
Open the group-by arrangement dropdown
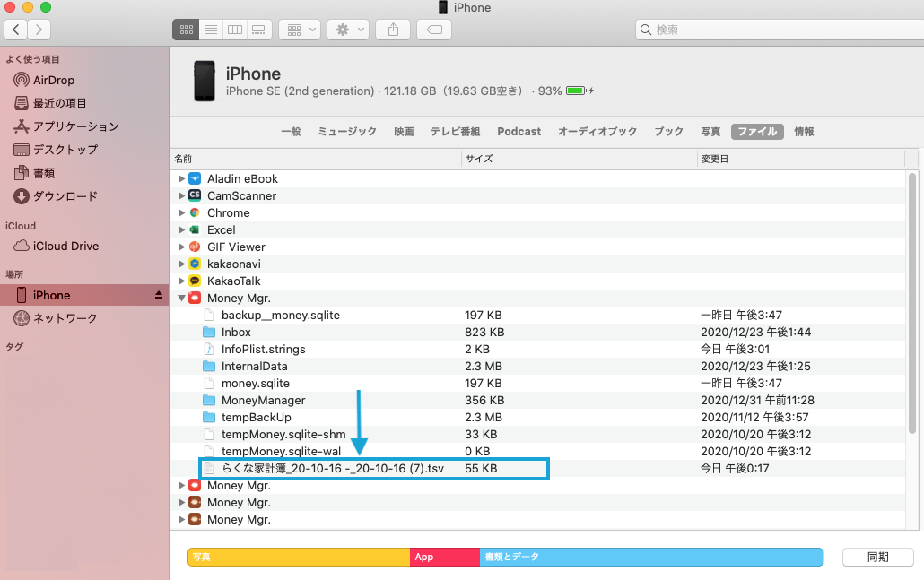point(299,30)
